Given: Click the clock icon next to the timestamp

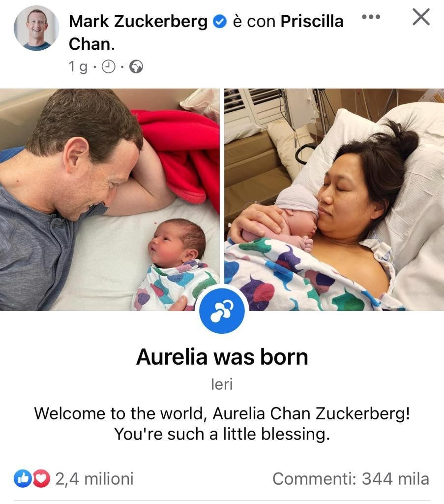Looking at the screenshot, I should click(109, 67).
